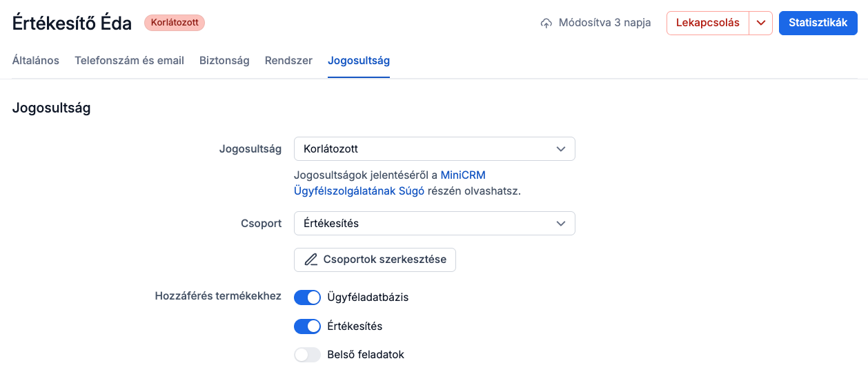Turn off the Értékesítés access switch
Viewport: 868px width, 390px height.
pos(307,326)
